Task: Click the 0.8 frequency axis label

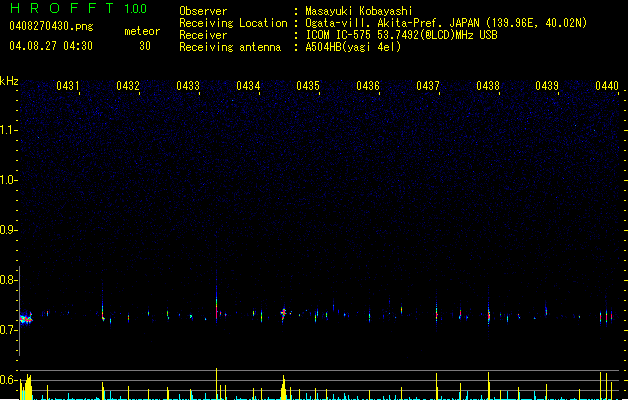Action: (x=8, y=280)
